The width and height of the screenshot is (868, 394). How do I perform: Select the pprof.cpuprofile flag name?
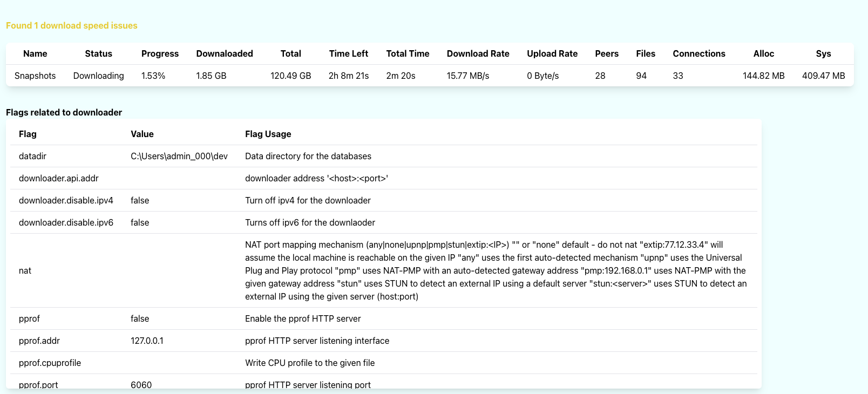click(x=50, y=363)
